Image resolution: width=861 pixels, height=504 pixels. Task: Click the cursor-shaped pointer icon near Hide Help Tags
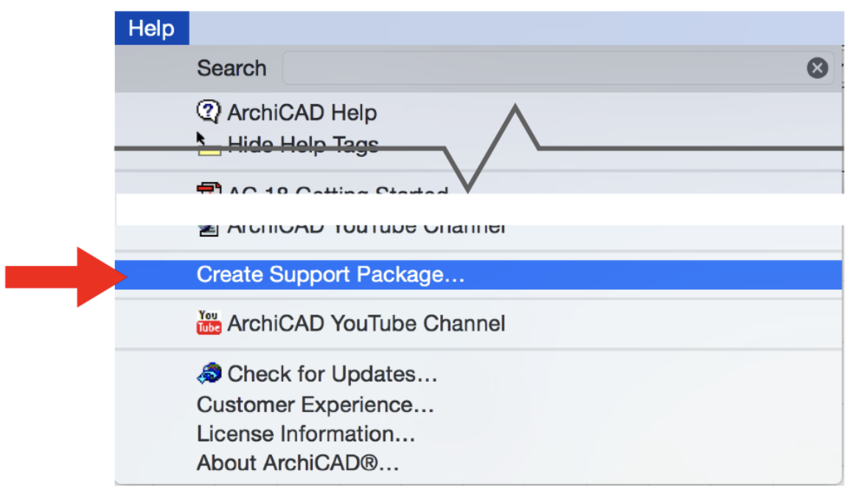(x=199, y=136)
